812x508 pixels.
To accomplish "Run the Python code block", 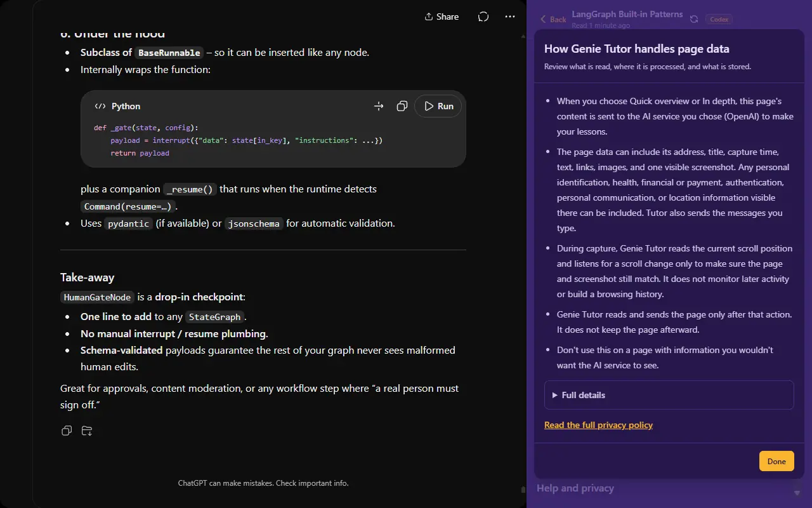I will click(438, 106).
